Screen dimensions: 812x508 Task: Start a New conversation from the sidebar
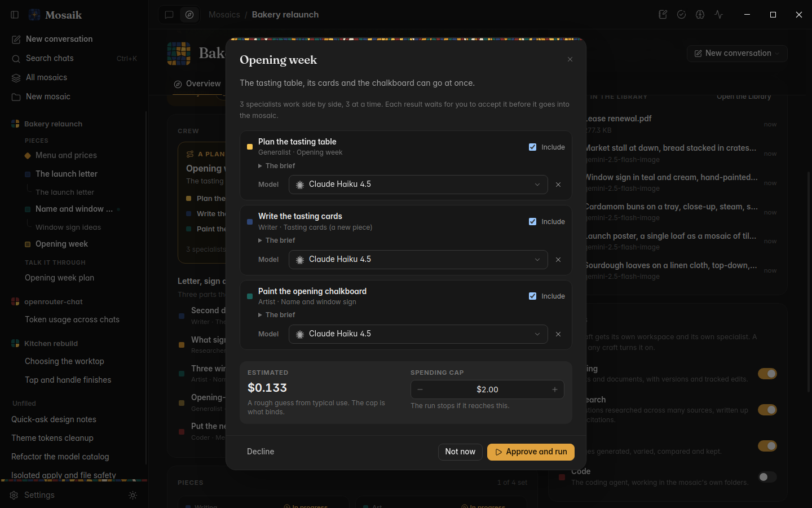coord(74,39)
